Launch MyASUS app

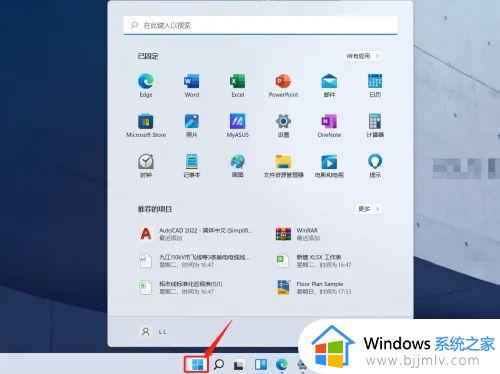pos(238,126)
